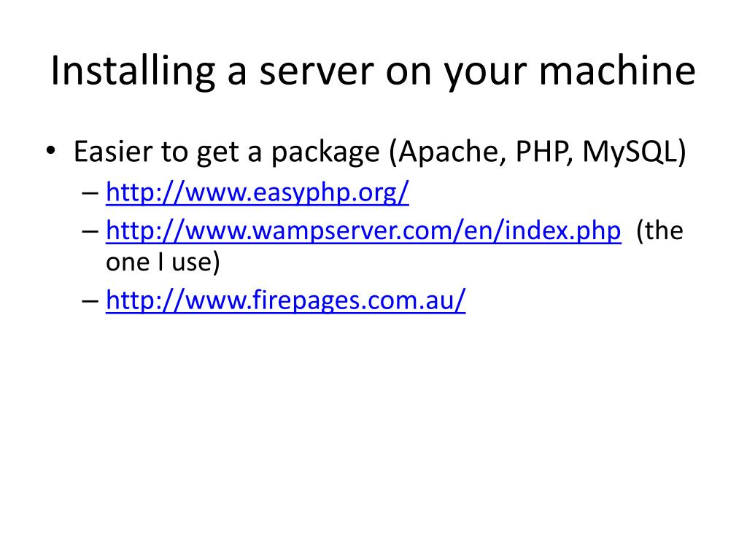Click the text "one I use)"
Viewport: 747px width, 560px height.
click(x=163, y=262)
